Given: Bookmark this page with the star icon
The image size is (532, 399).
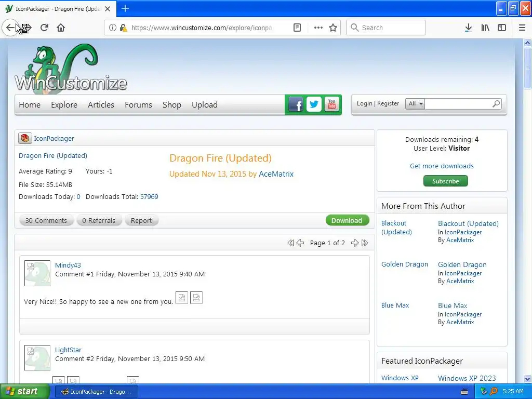Looking at the screenshot, I should pyautogui.click(x=333, y=28).
